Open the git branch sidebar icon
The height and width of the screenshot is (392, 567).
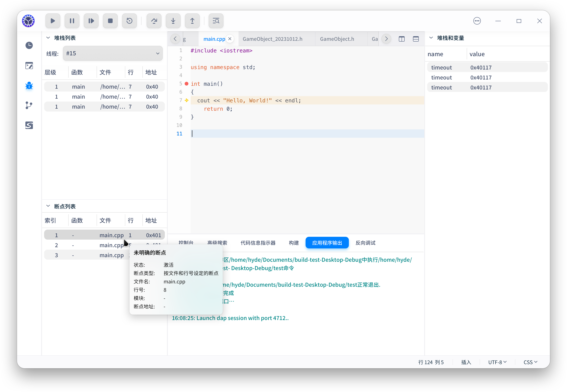click(29, 105)
